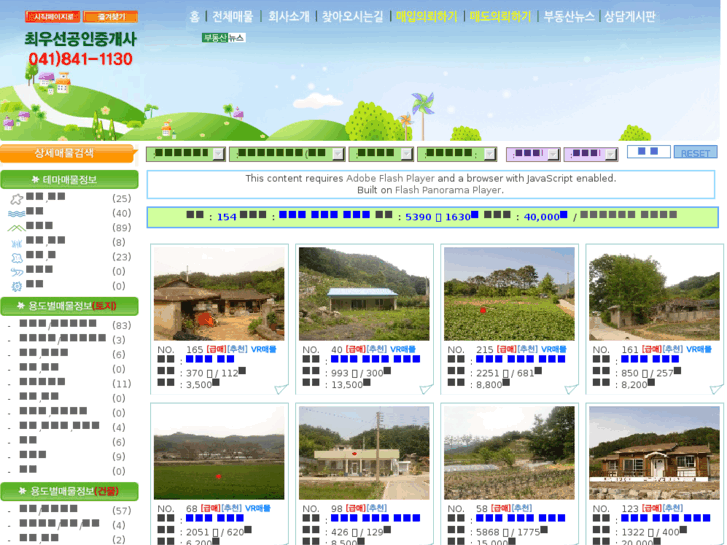The image size is (727, 545).
Task: Click the orange 상세매물검색 button
Action: (x=69, y=154)
